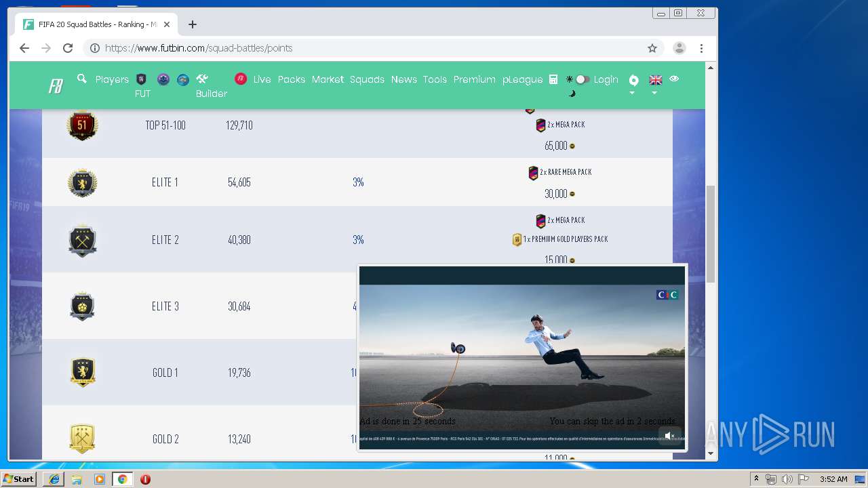
Task: Bookmark this page with the star icon
Action: [x=652, y=48]
